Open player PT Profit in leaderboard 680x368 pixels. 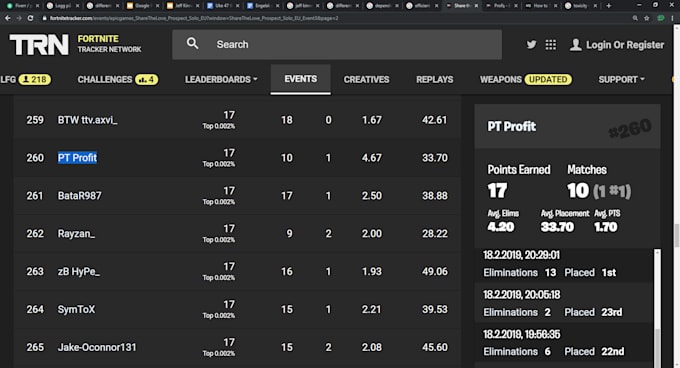pyautogui.click(x=77, y=158)
